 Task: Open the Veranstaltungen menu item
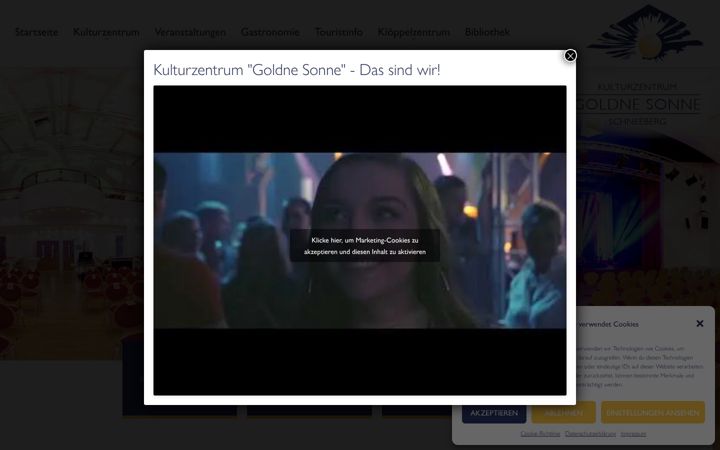(x=190, y=32)
